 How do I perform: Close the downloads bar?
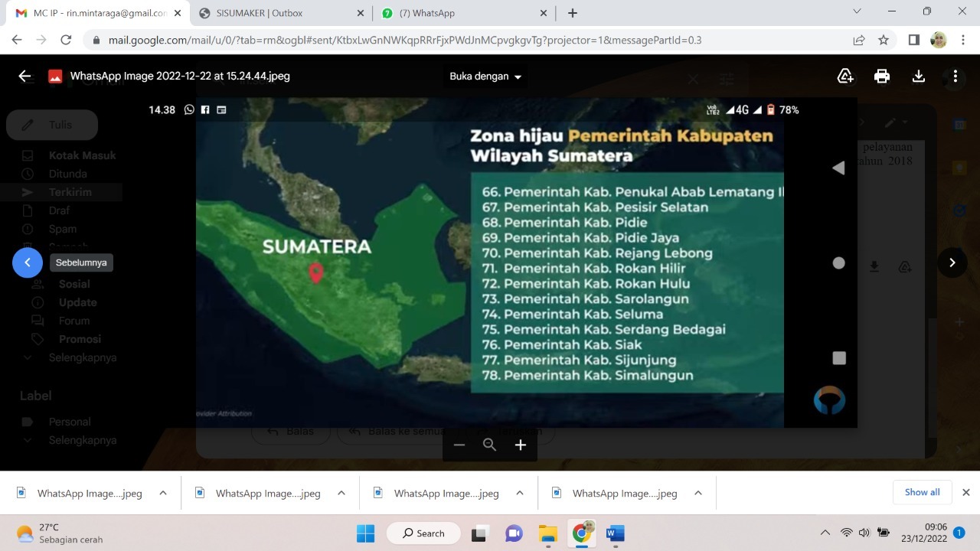pyautogui.click(x=966, y=492)
